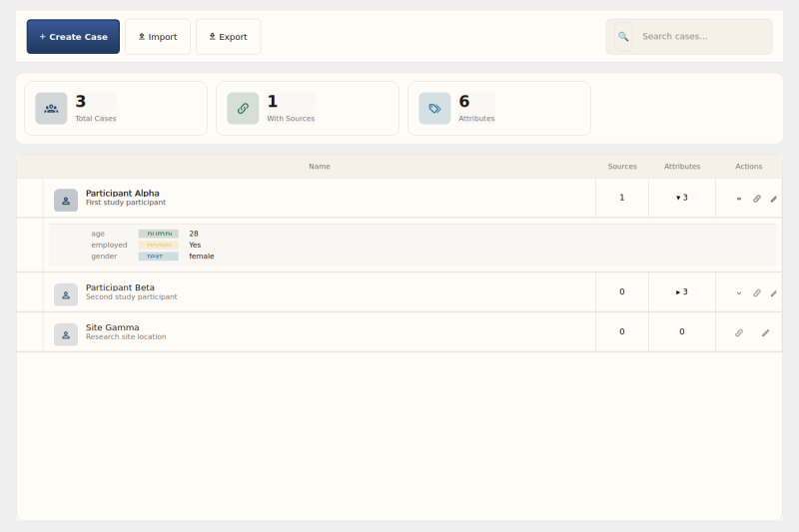Edit Participant Beta using the pencil icon
Screen dimensions: 799x532
click(x=773, y=293)
